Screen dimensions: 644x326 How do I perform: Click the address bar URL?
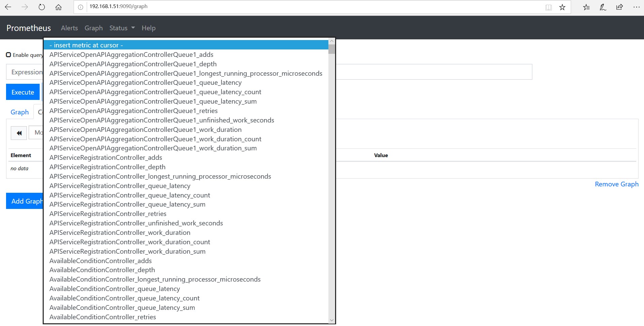click(x=118, y=6)
